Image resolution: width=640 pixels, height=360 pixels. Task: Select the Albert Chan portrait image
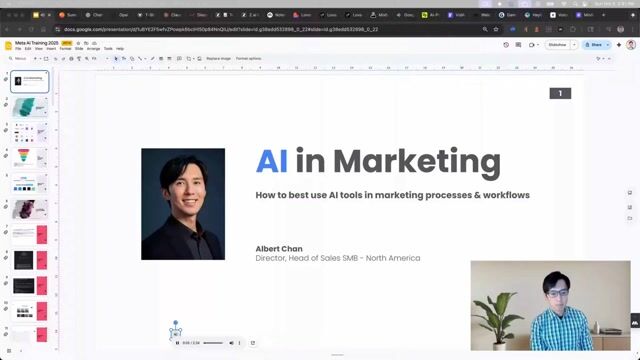[183, 204]
